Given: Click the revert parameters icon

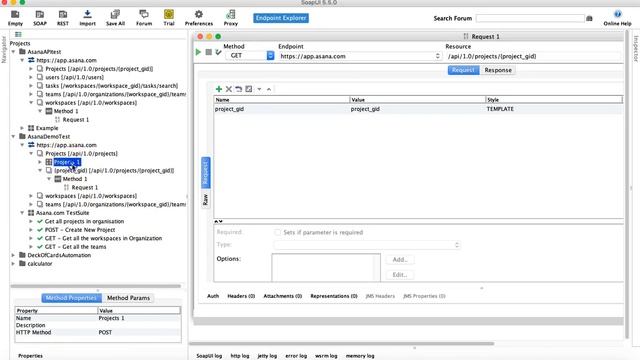Looking at the screenshot, I should point(238,89).
